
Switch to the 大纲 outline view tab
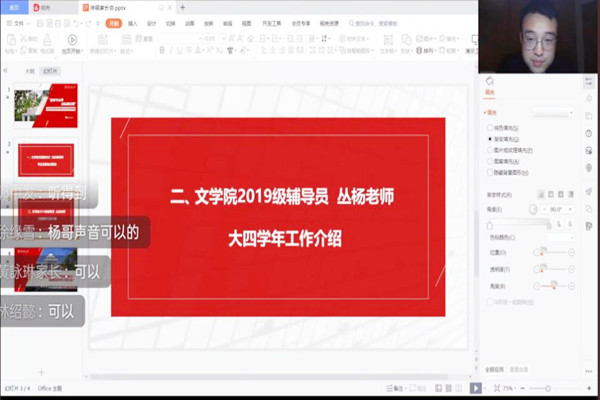coord(29,71)
